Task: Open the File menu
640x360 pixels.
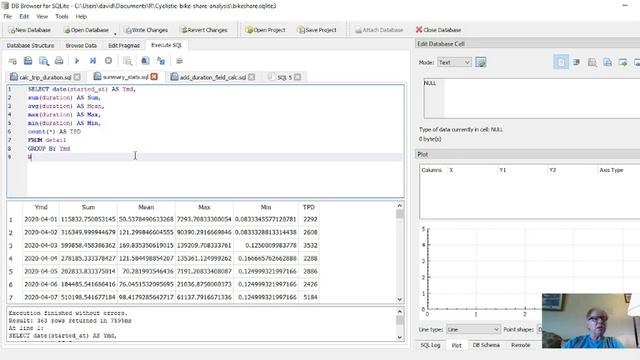Action: [x=7, y=16]
